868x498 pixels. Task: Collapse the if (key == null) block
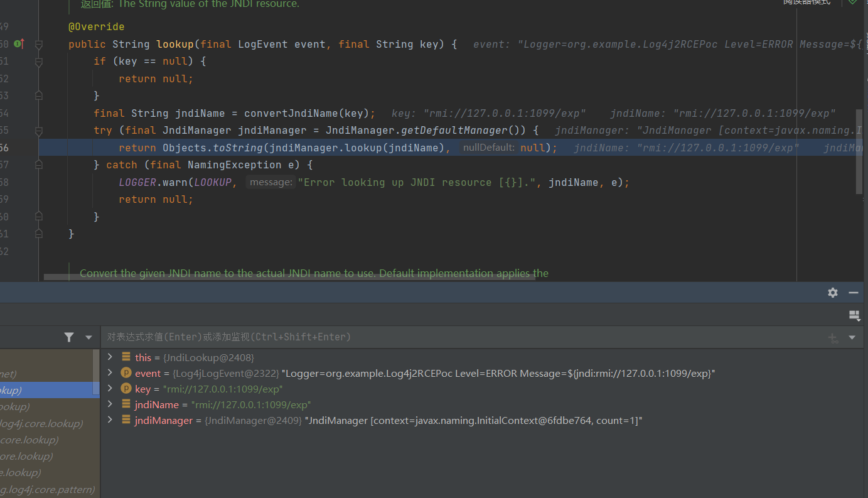pyautogui.click(x=38, y=62)
